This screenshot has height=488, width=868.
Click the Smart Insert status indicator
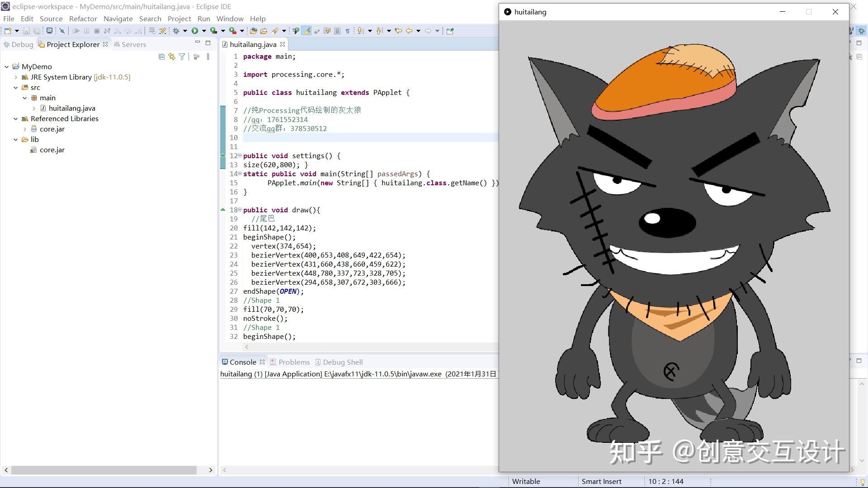[x=602, y=481]
